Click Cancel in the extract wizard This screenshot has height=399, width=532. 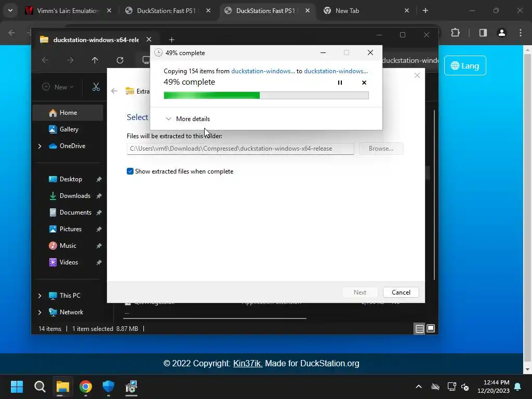coord(401,292)
